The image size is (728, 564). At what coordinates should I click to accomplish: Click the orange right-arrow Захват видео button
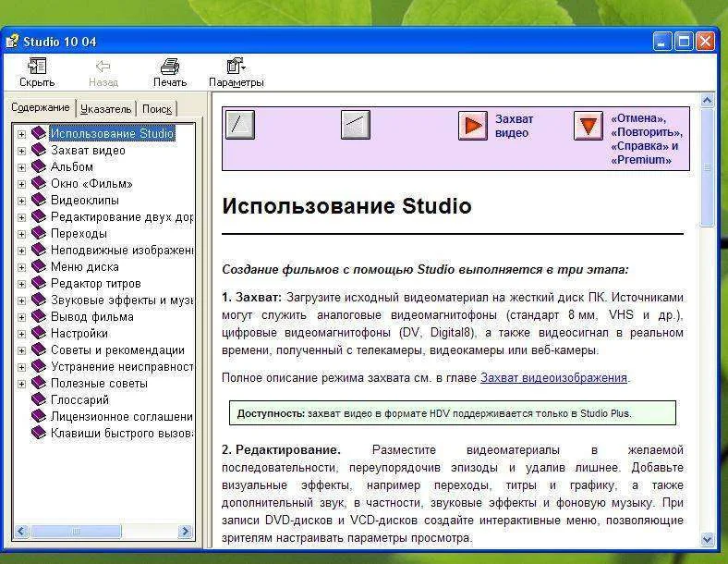pyautogui.click(x=473, y=126)
